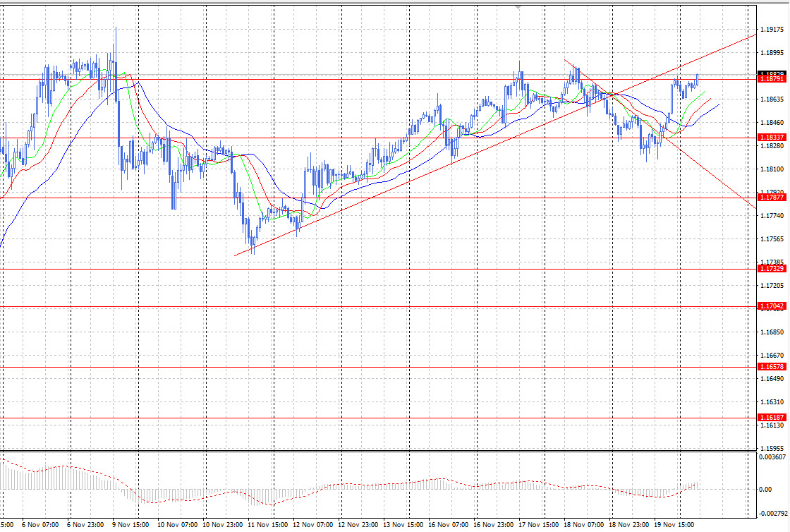Select the red price level label 1.18337
The image size is (790, 532).
pyautogui.click(x=772, y=138)
